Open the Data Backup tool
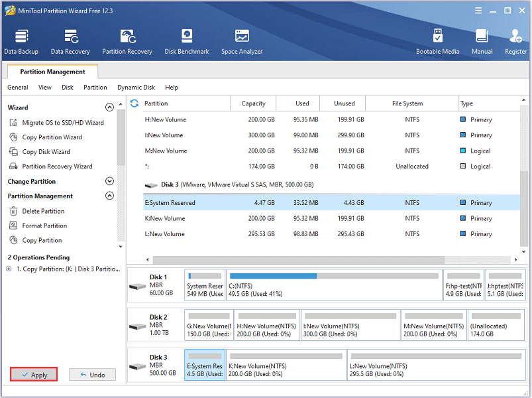Screen dimensions: 532x398 21,42
